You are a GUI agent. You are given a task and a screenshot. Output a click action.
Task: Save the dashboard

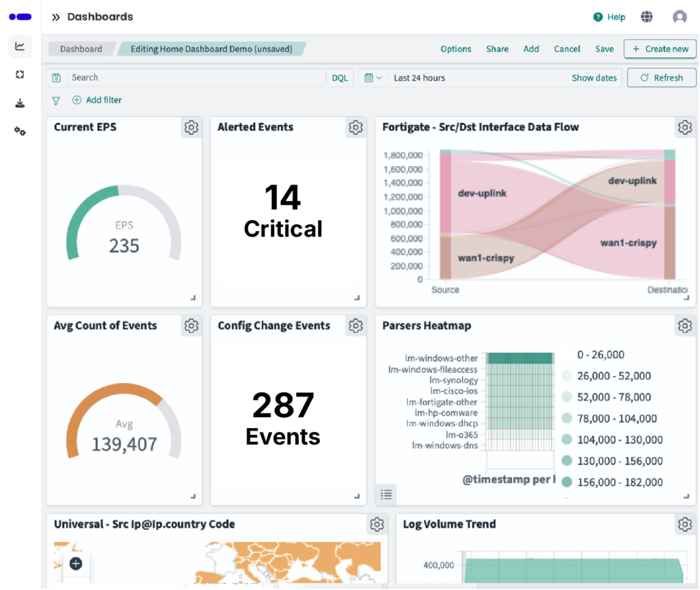604,49
